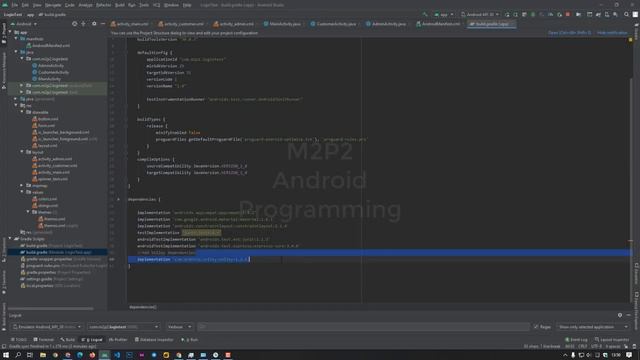Image resolution: width=640 pixels, height=360 pixels.
Task: Click the red Stop button in toolbar
Action: point(568,14)
